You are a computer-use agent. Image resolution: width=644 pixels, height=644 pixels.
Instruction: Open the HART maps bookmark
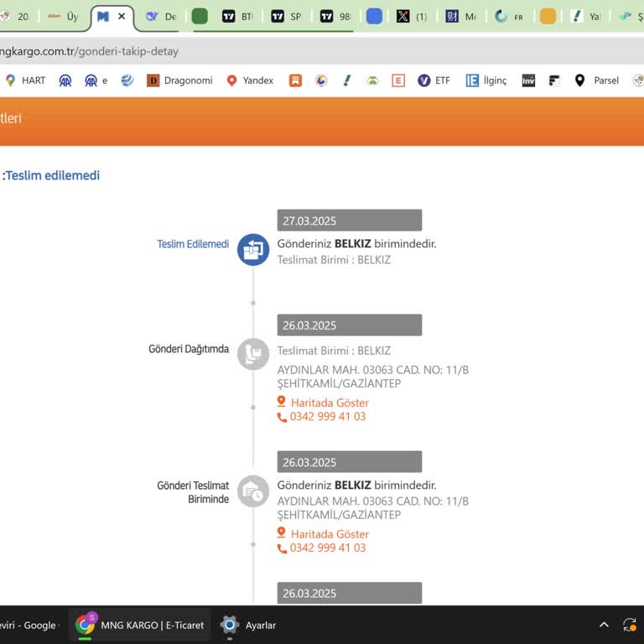click(25, 80)
